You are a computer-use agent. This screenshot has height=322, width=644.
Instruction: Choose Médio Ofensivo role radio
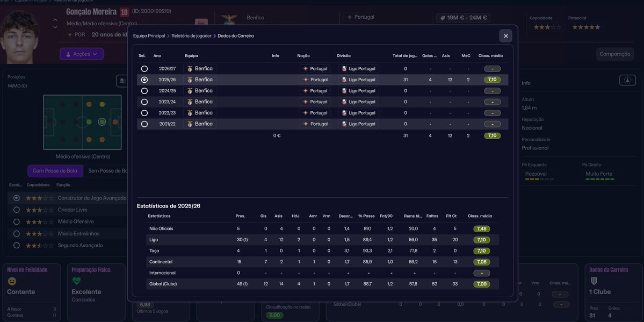tap(17, 221)
